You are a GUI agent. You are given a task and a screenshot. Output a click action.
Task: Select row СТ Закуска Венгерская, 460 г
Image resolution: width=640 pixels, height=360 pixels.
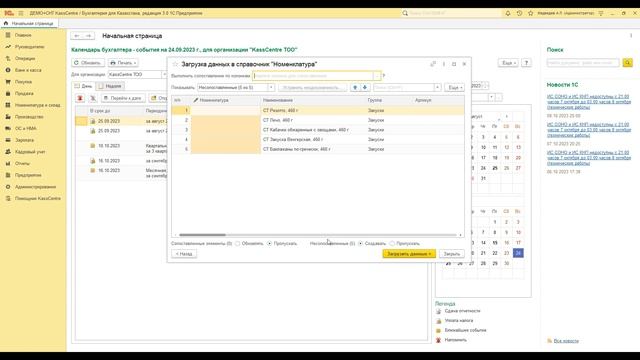[x=318, y=139]
